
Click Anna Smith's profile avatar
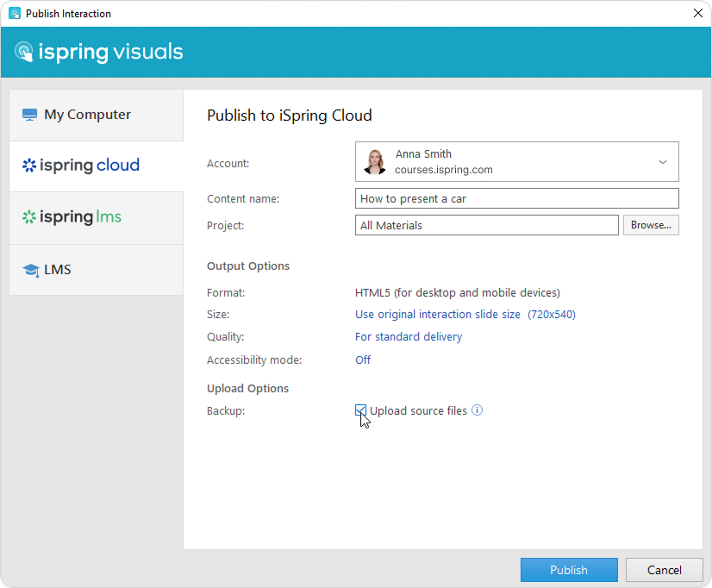(375, 162)
